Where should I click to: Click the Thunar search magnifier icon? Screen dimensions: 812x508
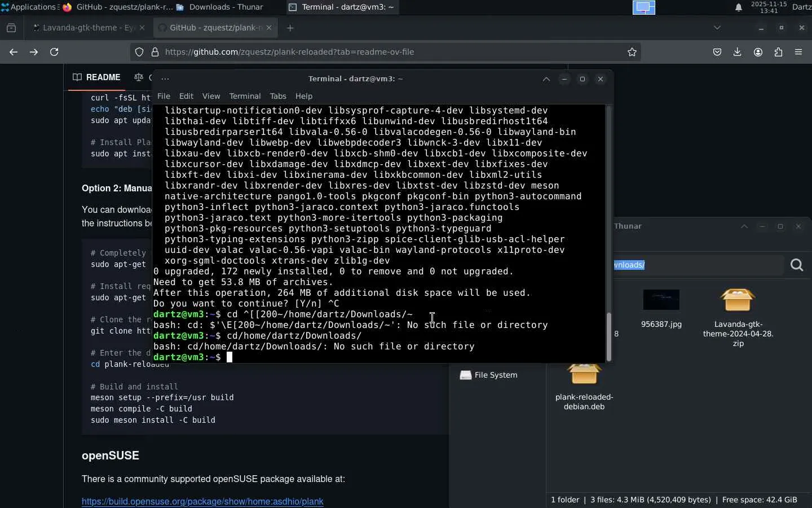(797, 265)
